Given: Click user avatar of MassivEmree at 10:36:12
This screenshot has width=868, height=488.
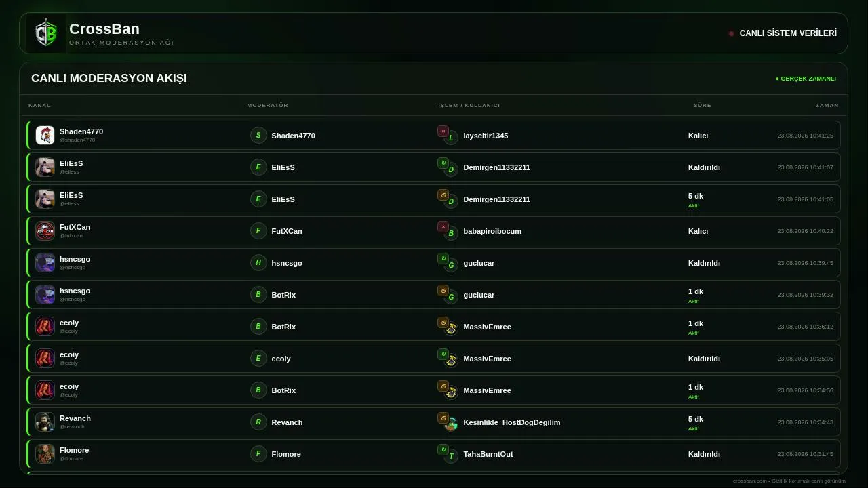Looking at the screenshot, I should click(451, 329).
